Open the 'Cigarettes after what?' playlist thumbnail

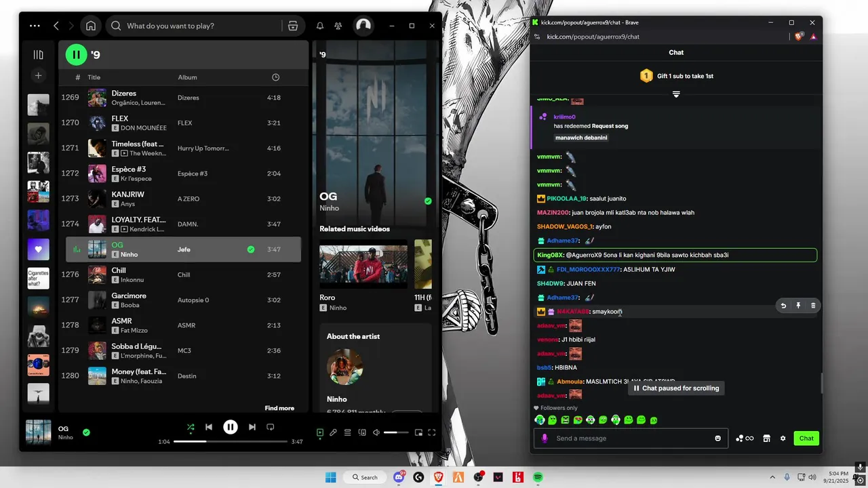coord(39,279)
